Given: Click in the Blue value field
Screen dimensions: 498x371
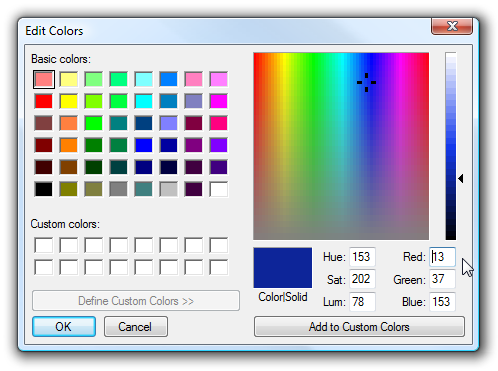Looking at the screenshot, I should coord(442,302).
